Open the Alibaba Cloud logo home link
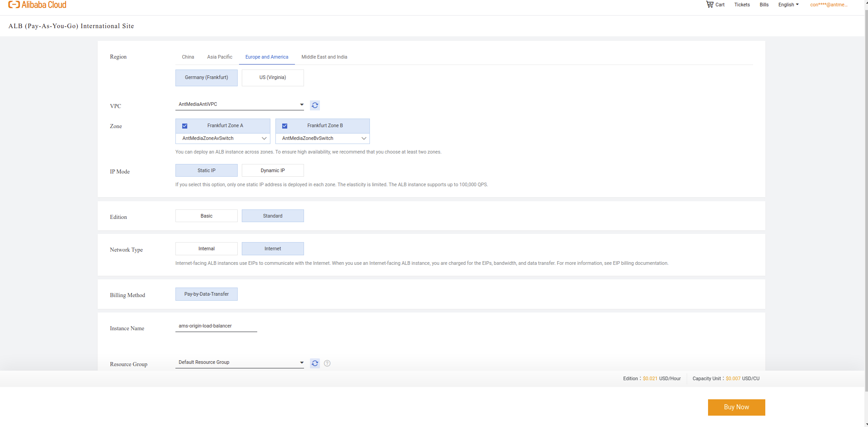This screenshot has width=868, height=427. point(37,5)
